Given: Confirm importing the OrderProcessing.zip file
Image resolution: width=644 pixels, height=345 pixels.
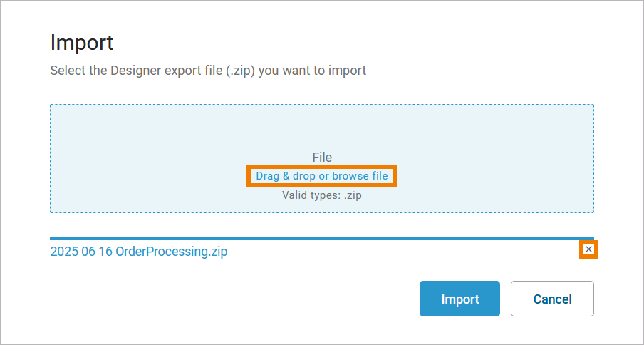Looking at the screenshot, I should [x=459, y=299].
